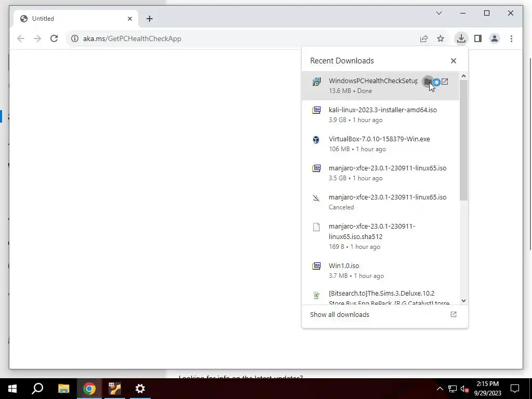Image resolution: width=532 pixels, height=399 pixels.
Task: Click the canceled manjaro download icon
Action: [x=316, y=198]
